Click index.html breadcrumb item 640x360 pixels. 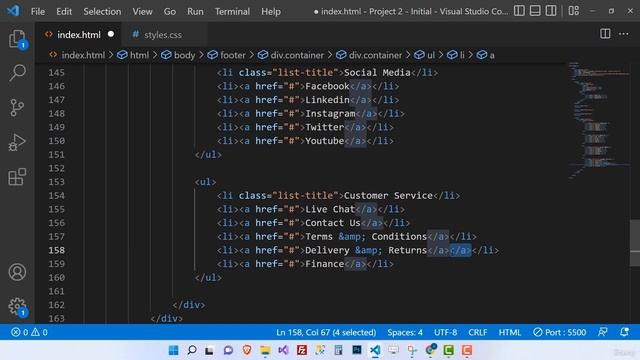[77, 55]
